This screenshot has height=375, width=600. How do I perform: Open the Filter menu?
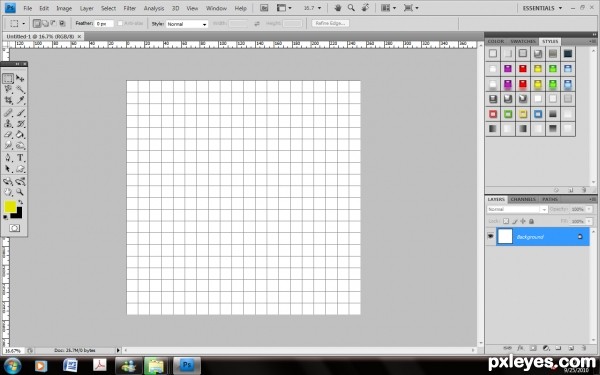coord(130,8)
